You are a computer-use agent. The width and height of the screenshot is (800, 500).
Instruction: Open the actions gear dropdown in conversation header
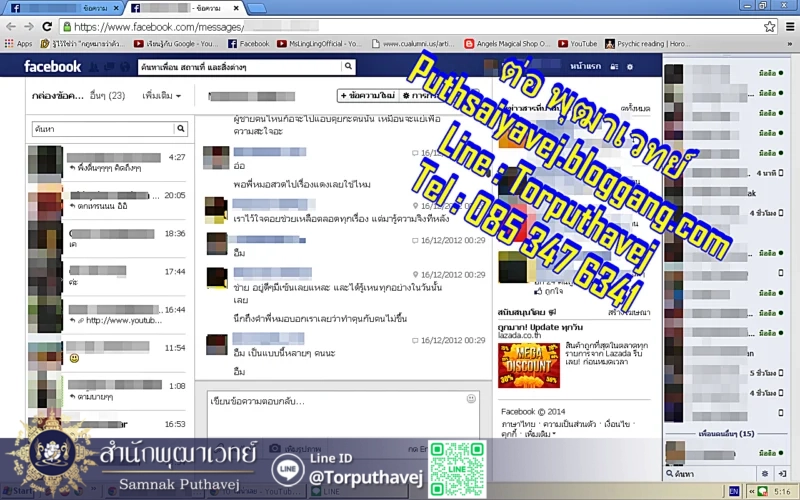coord(421,96)
